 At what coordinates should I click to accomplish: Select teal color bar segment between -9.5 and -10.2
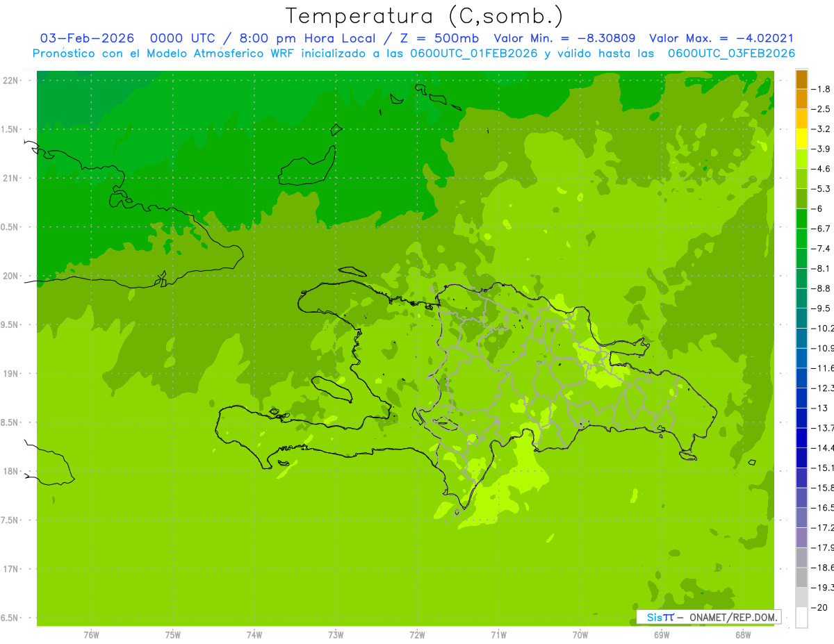[801, 318]
